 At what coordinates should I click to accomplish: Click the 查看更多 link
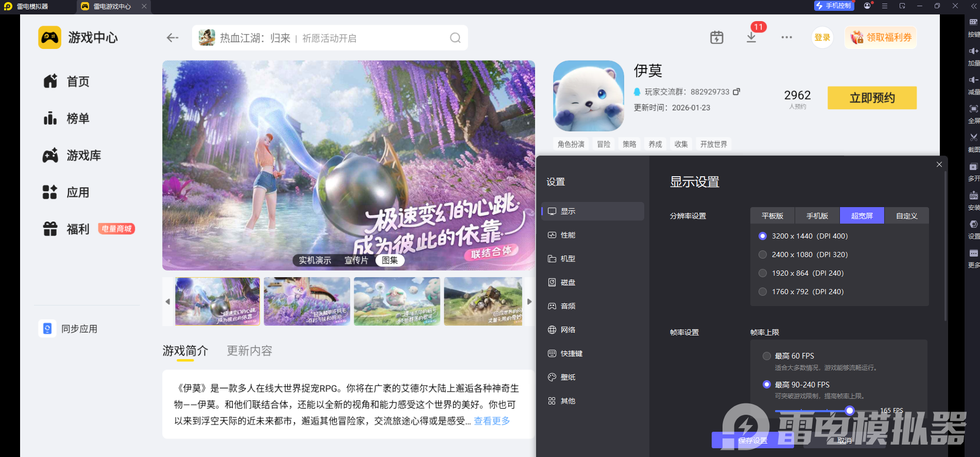click(492, 421)
